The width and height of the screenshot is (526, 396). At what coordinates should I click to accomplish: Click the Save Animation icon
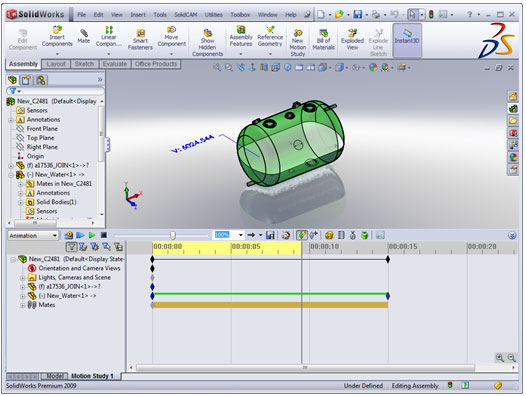(270, 235)
